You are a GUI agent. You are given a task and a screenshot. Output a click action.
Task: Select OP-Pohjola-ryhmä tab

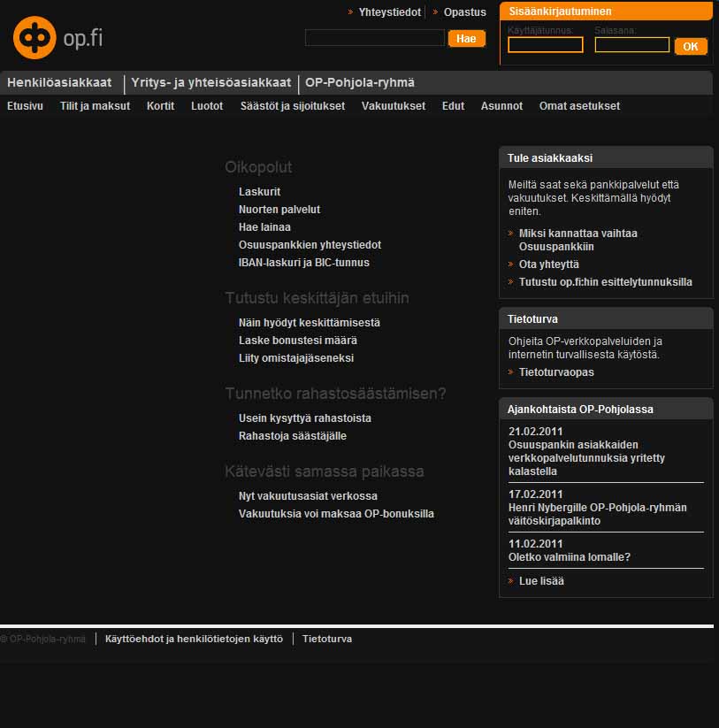coord(360,82)
